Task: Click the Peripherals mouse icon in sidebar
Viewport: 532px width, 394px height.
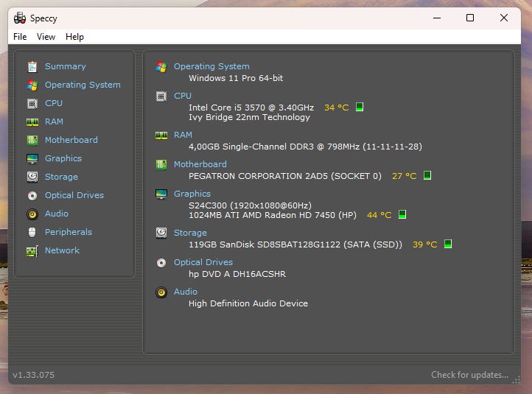Action: tap(32, 232)
